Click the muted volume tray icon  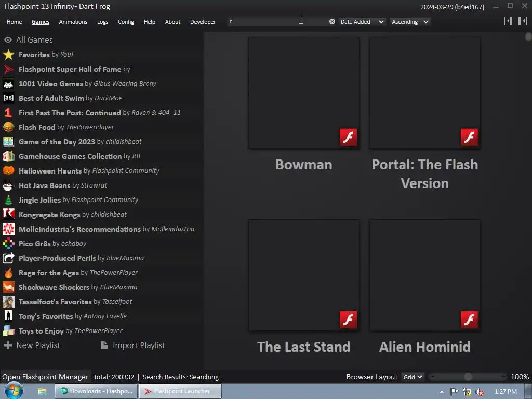480,392
